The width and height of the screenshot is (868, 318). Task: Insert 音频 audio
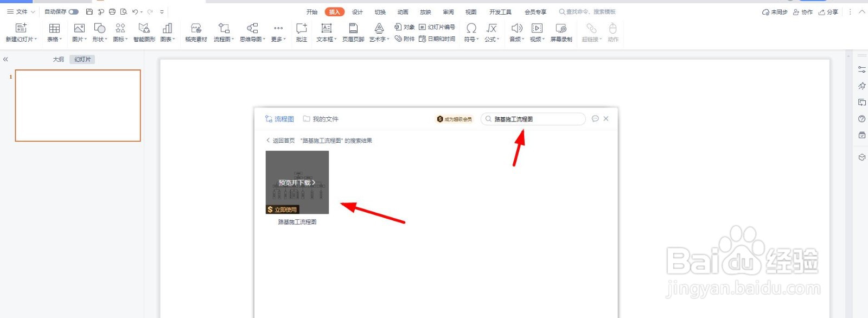coord(516,32)
